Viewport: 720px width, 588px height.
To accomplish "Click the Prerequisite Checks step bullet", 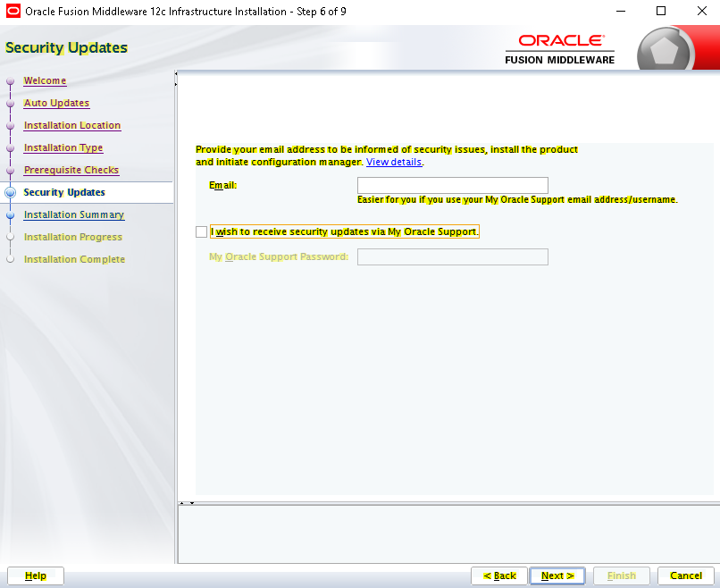I will click(x=10, y=171).
